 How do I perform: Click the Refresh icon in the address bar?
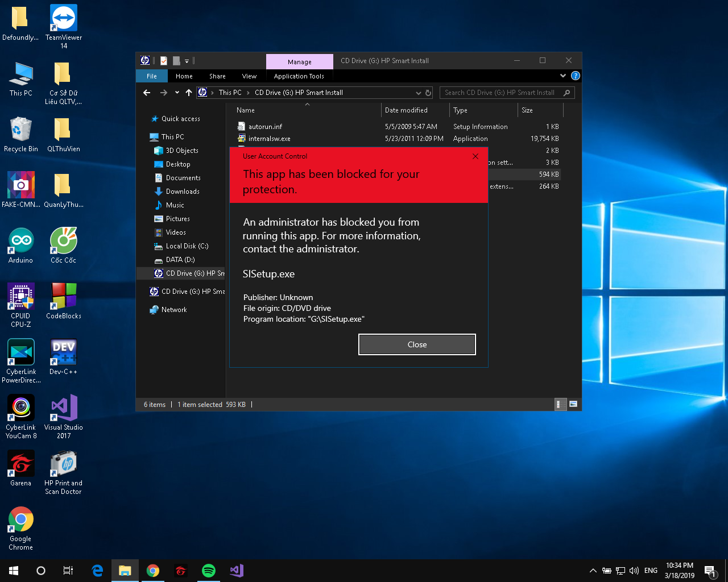coord(428,93)
